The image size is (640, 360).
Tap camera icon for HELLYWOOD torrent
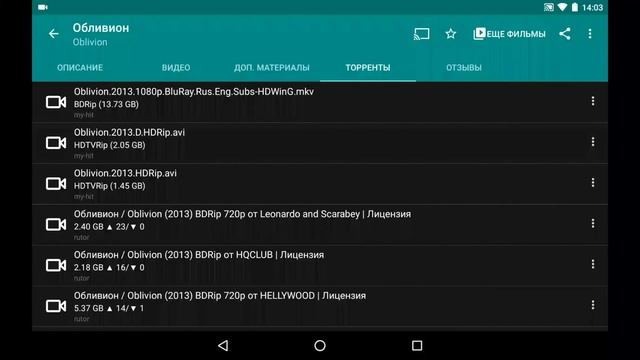56,306
